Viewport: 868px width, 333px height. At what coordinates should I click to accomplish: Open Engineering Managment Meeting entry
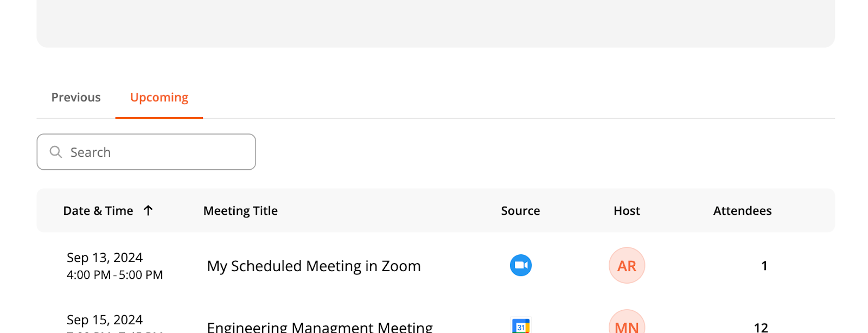tap(320, 326)
